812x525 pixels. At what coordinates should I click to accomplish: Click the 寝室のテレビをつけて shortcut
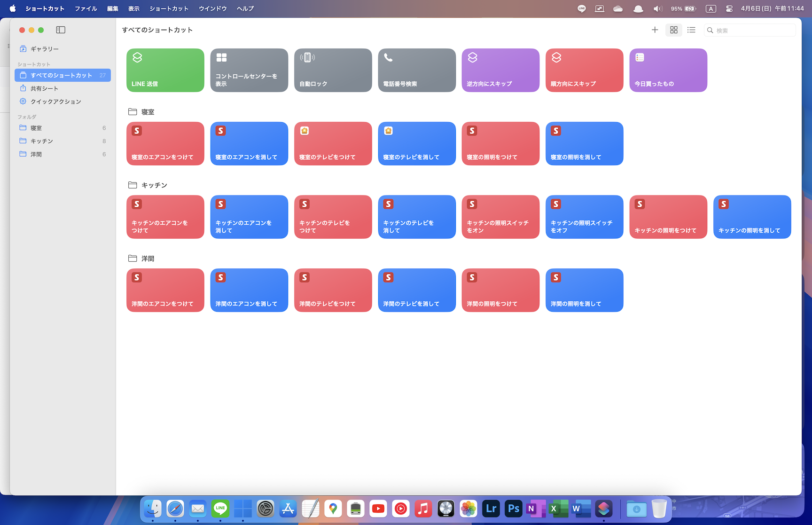(333, 143)
